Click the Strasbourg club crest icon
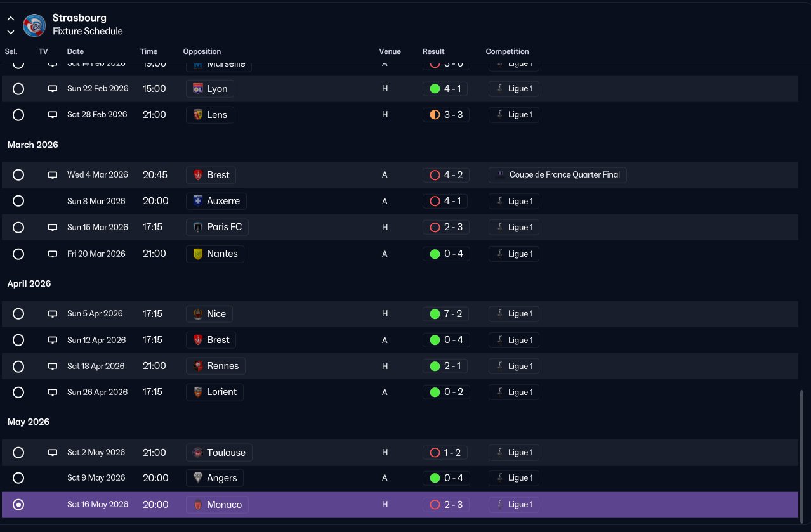 [34, 25]
